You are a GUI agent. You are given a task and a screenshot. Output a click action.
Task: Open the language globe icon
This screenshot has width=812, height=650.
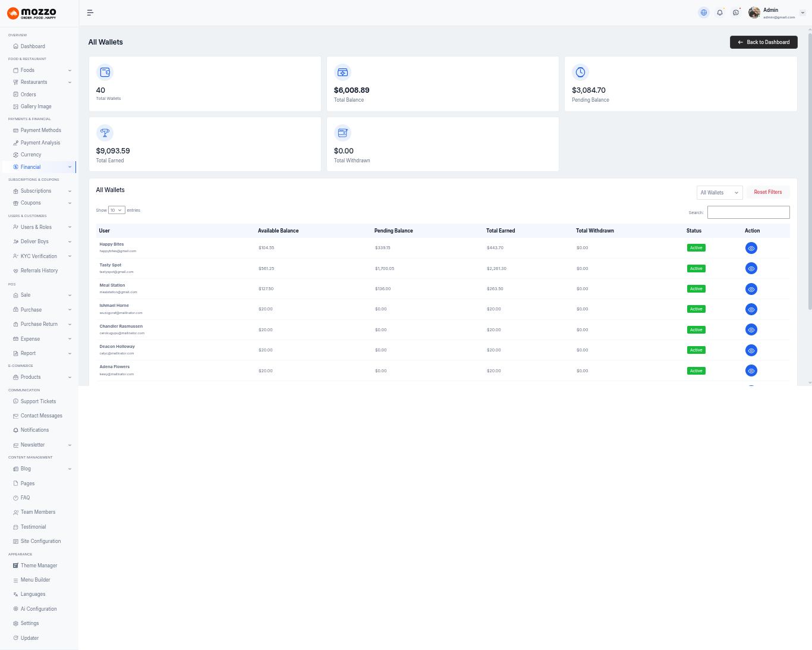(x=704, y=12)
